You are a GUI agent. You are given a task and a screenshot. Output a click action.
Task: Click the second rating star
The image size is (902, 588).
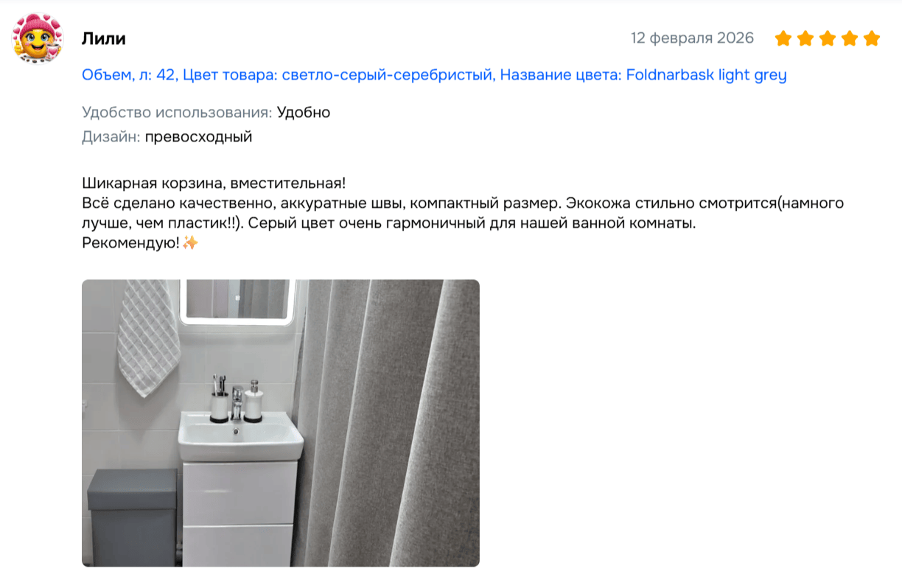tap(805, 38)
